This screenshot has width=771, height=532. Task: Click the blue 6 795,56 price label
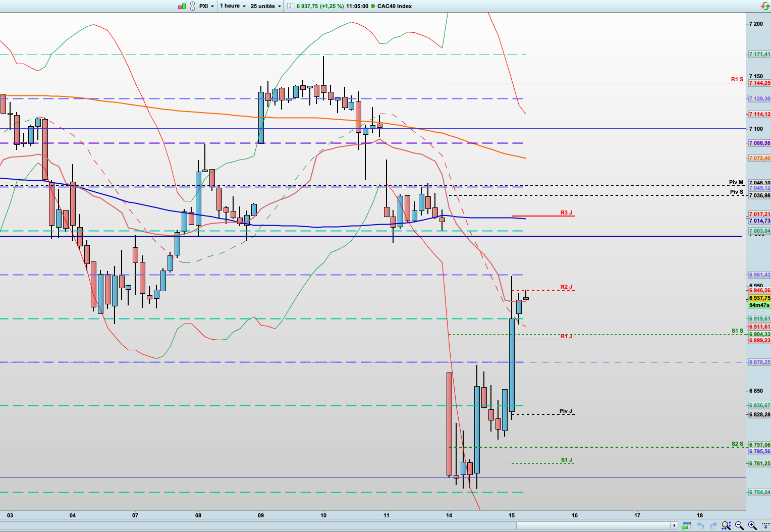759,451
